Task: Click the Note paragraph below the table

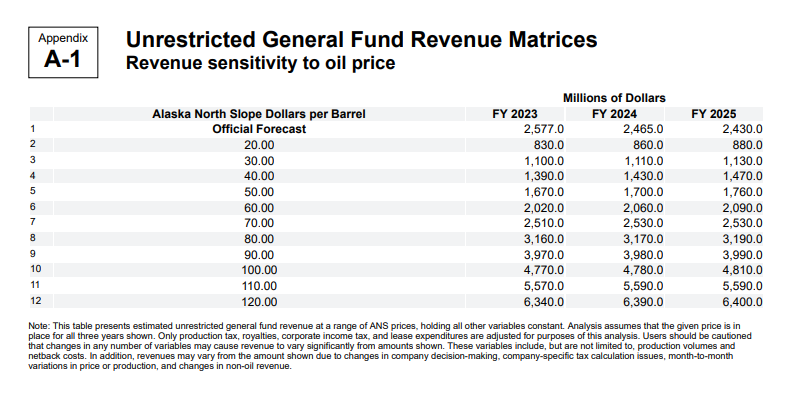Action: (x=390, y=346)
